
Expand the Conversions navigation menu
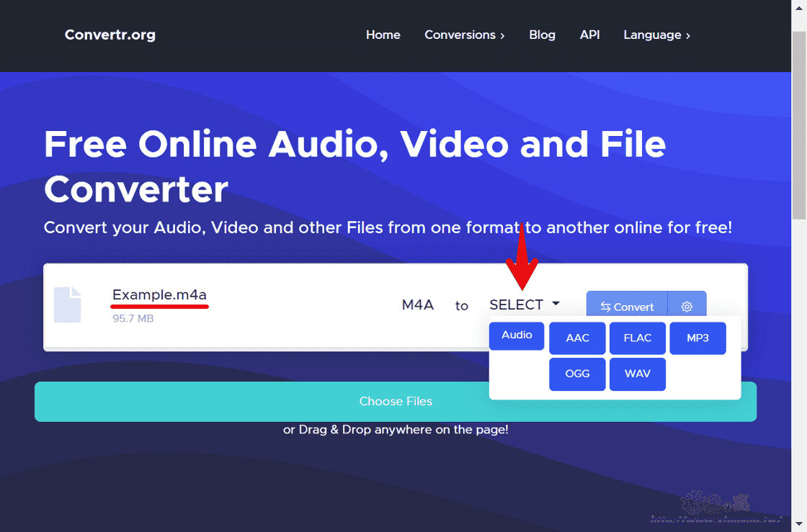click(464, 35)
